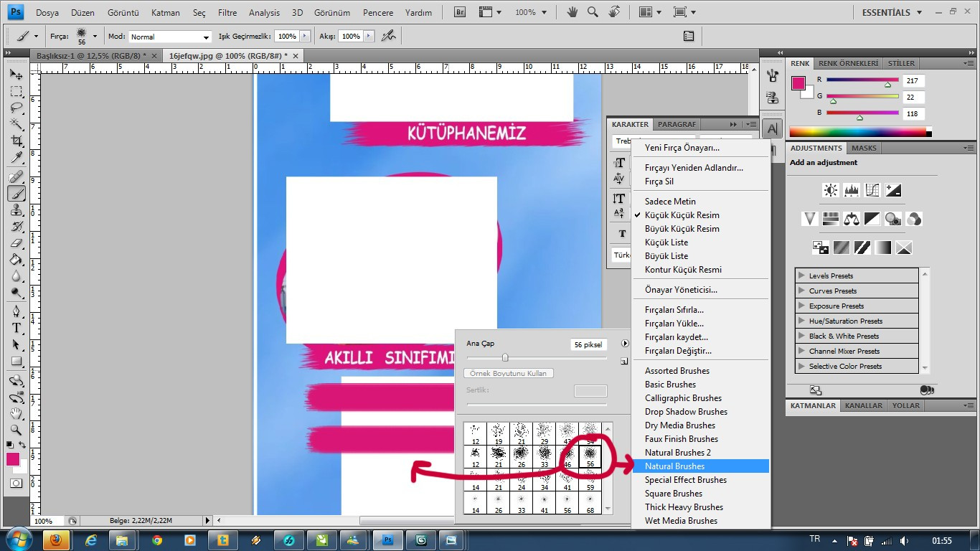This screenshot has width=980, height=551.
Task: Choose the Büyük Küçük Resim view option
Action: (682, 229)
